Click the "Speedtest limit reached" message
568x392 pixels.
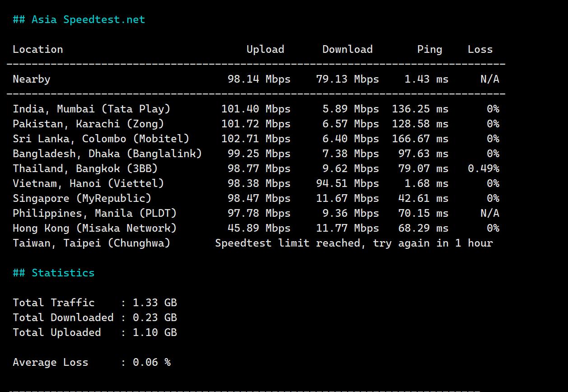pyautogui.click(x=354, y=243)
